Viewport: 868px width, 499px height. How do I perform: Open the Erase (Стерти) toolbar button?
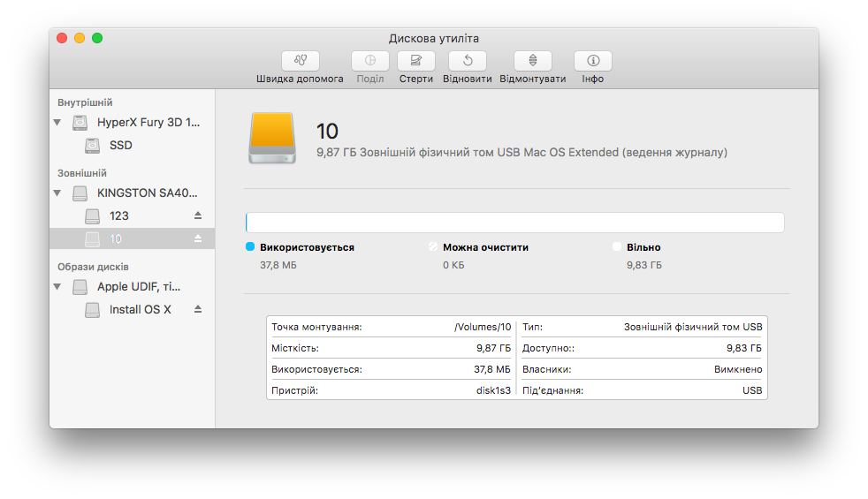(x=416, y=61)
